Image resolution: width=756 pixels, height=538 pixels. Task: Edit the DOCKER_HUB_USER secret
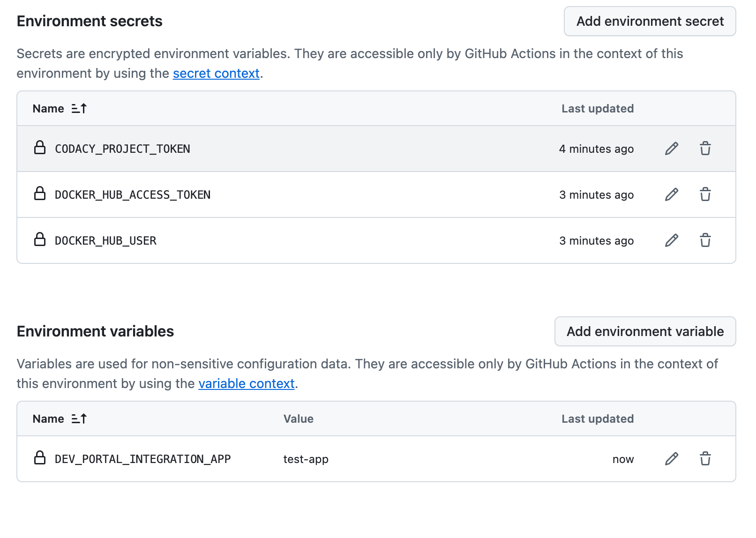(x=671, y=240)
